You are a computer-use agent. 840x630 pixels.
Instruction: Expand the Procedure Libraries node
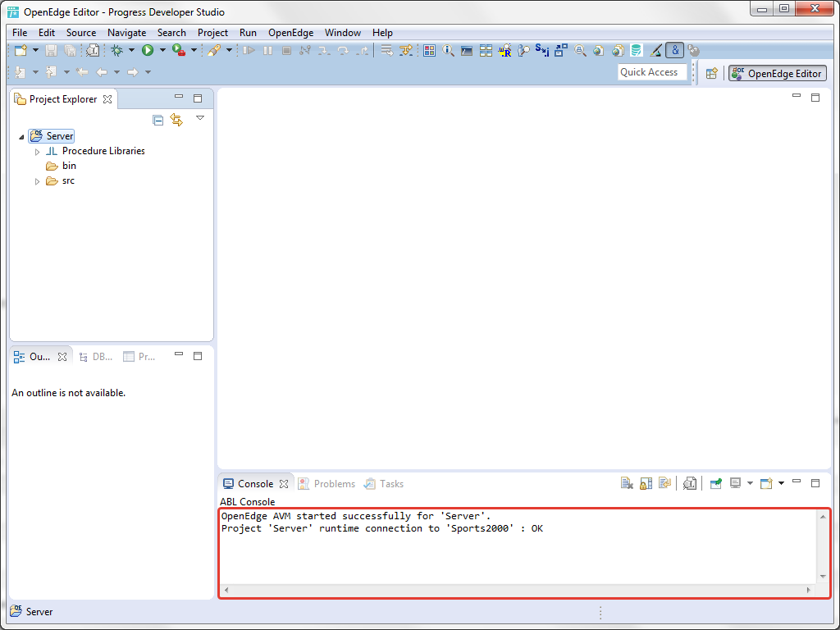(x=37, y=152)
